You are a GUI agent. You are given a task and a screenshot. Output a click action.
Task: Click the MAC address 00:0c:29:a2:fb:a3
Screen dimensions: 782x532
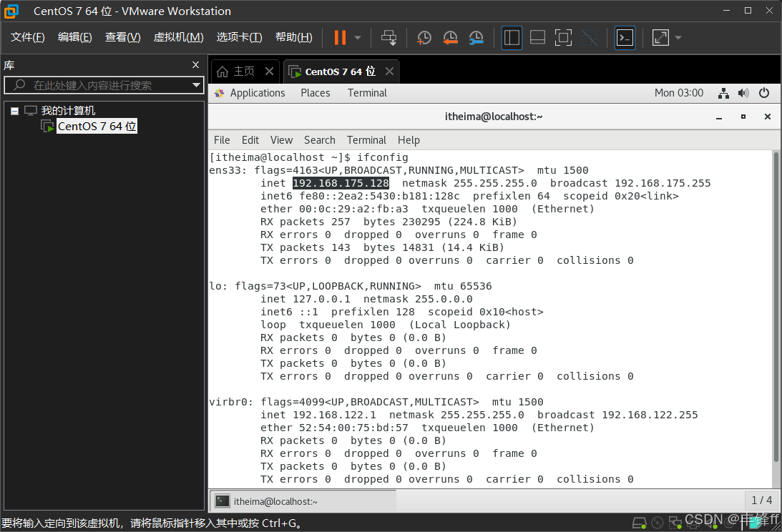pos(353,209)
